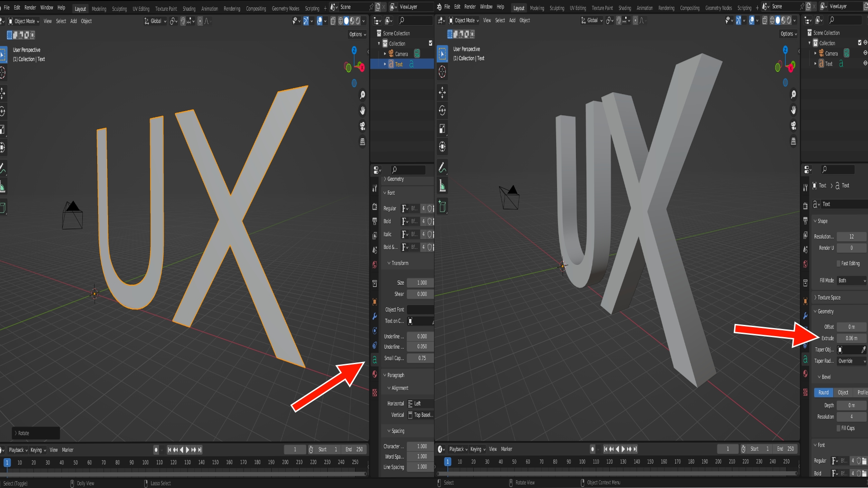Image resolution: width=868 pixels, height=488 pixels.
Task: Open the Options button in left viewport
Action: pyautogui.click(x=357, y=34)
